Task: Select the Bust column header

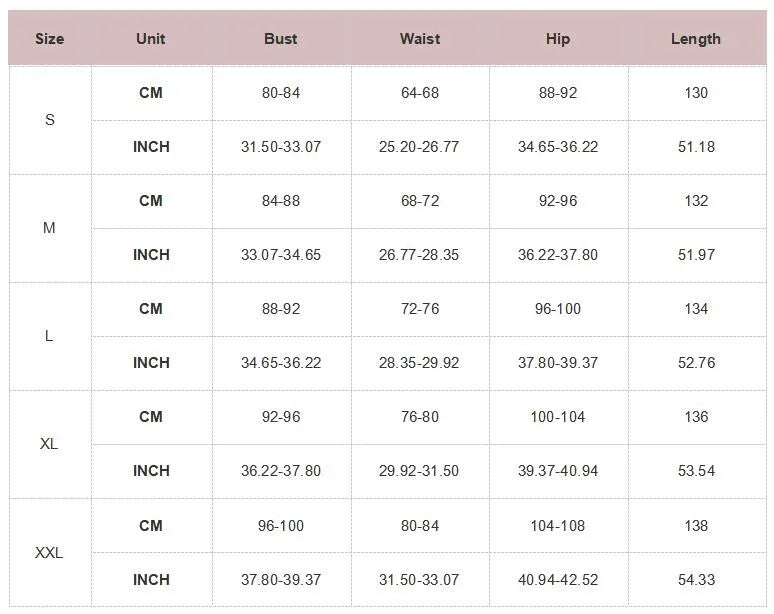Action: click(x=281, y=39)
